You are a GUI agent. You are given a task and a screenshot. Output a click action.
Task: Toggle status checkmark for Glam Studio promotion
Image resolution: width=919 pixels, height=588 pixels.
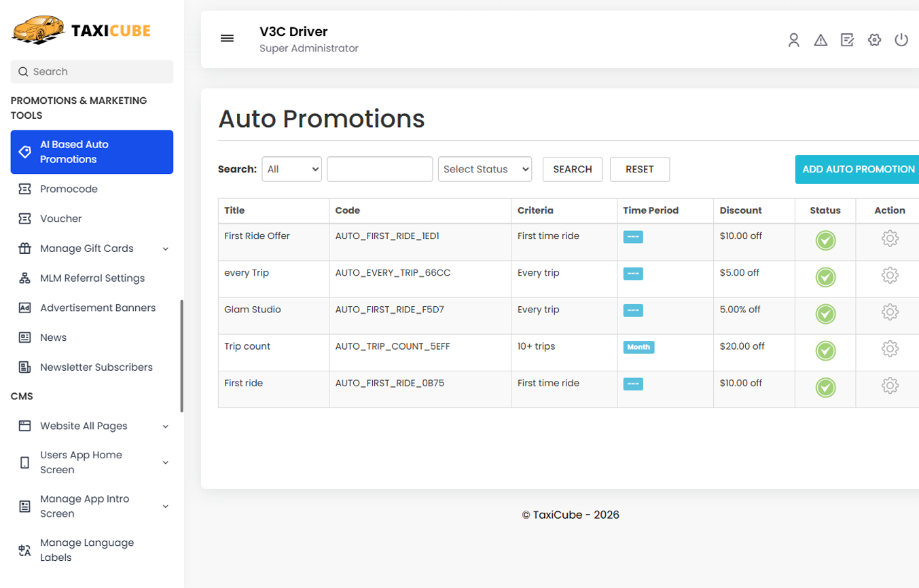point(825,314)
